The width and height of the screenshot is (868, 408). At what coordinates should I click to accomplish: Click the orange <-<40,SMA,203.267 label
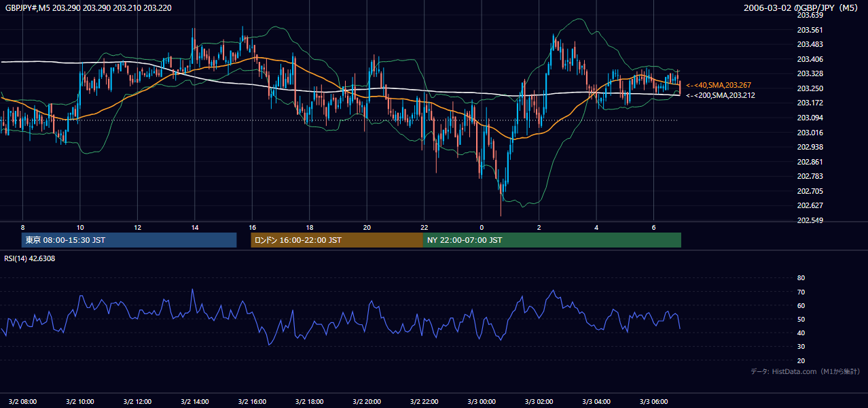[x=720, y=85]
